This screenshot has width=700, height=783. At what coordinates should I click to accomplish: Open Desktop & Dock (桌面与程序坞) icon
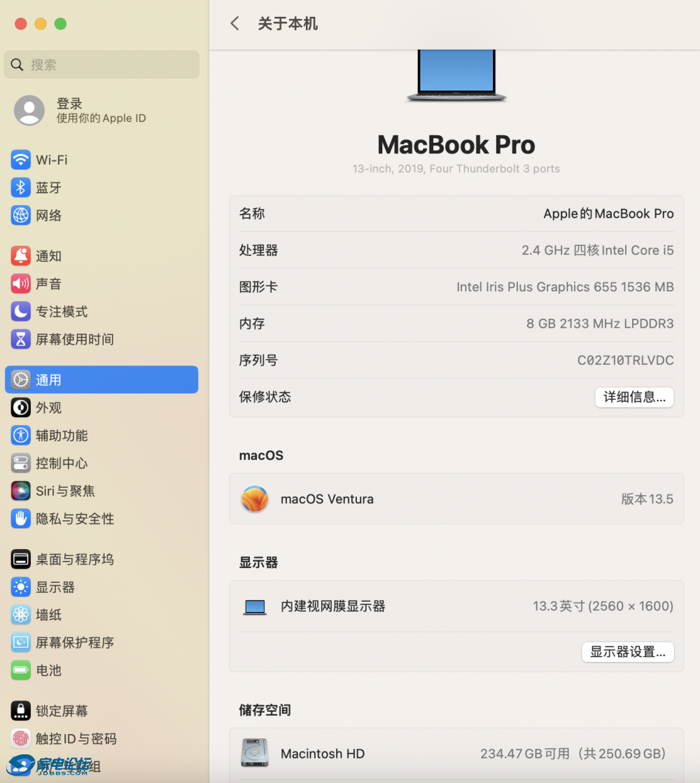coord(20,560)
